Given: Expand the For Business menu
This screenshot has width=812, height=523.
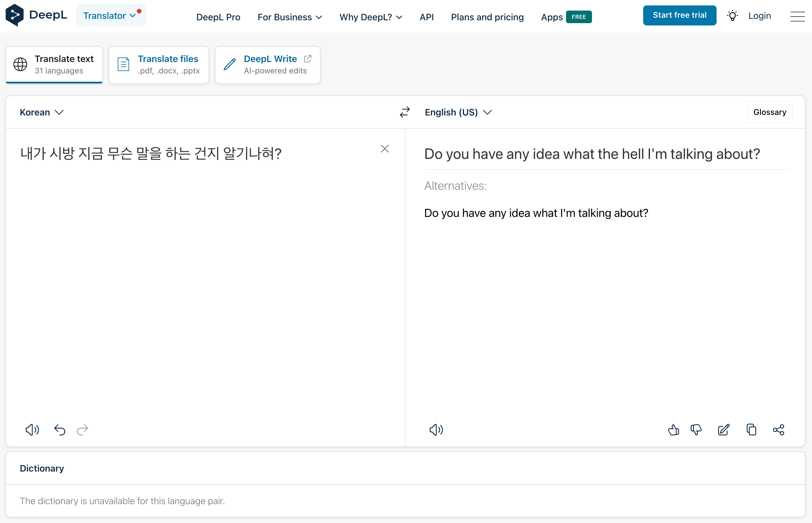Looking at the screenshot, I should coord(289,17).
